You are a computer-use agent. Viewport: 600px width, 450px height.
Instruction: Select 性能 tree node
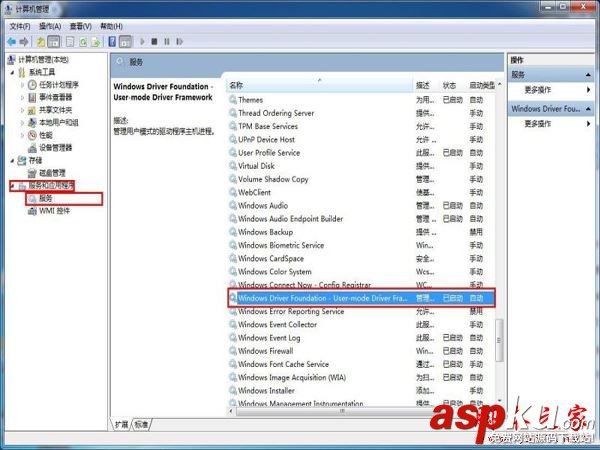point(46,135)
